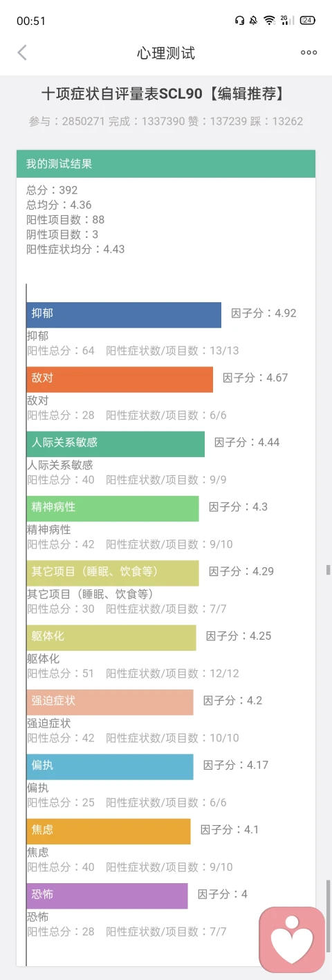
Task: Tap the light green 精神病性 bar
Action: tap(113, 508)
